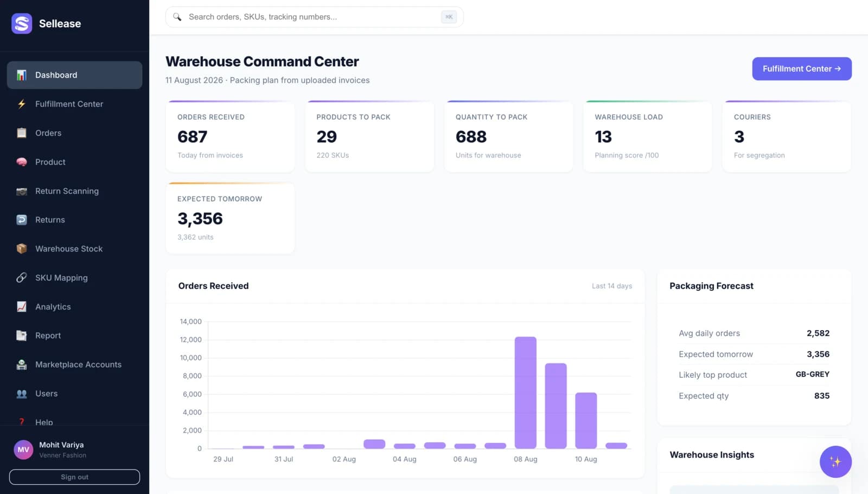
Task: Click the Warehouse Load card
Action: pyautogui.click(x=648, y=136)
